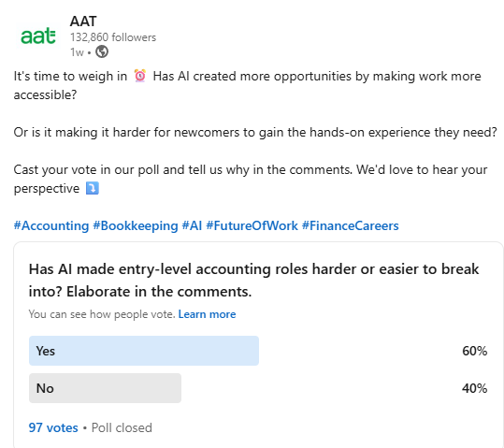Open the AAT company logo
504x448 pixels.
pos(38,36)
